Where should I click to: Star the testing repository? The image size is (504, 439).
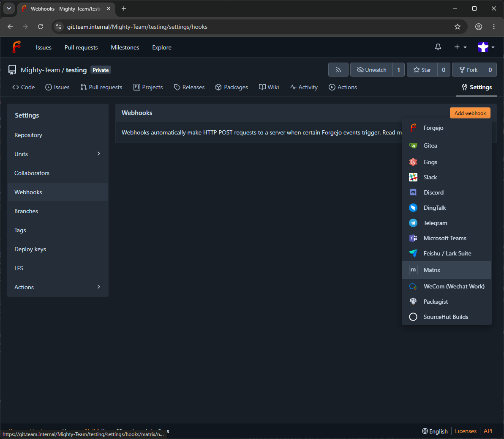click(422, 70)
